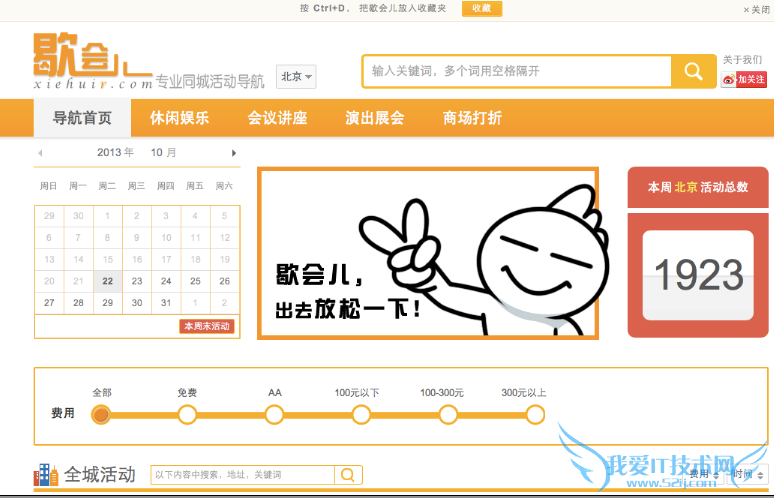Select October 28 in the calendar

78,303
